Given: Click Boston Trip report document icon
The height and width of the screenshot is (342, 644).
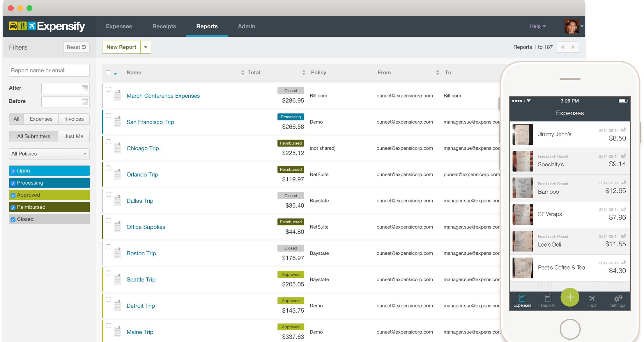Looking at the screenshot, I should 117,253.
